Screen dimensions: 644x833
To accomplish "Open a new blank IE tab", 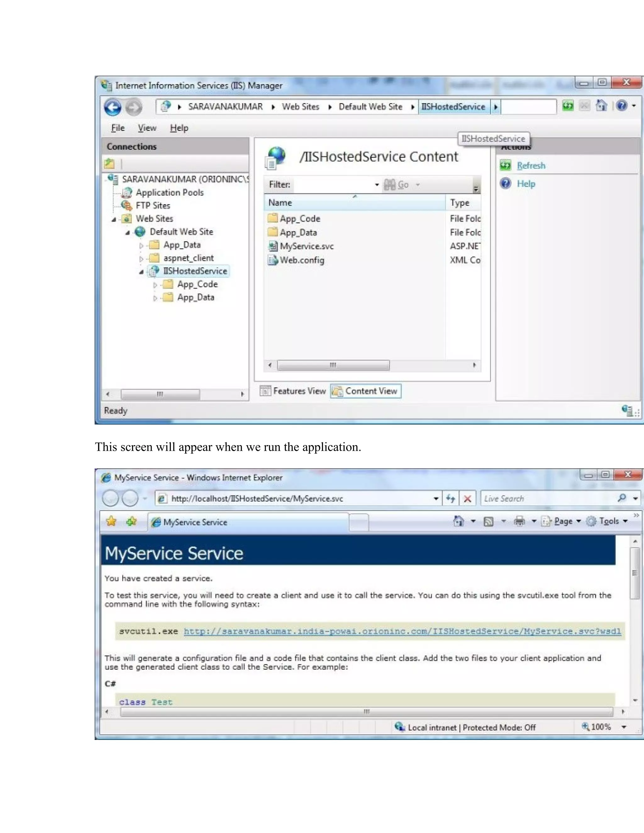I will point(358,522).
